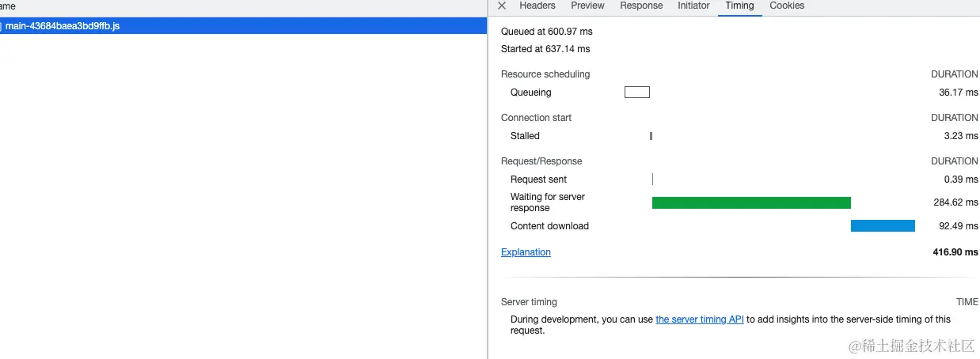This screenshot has height=359, width=980.
Task: Click the TIME column label
Action: tap(967, 302)
